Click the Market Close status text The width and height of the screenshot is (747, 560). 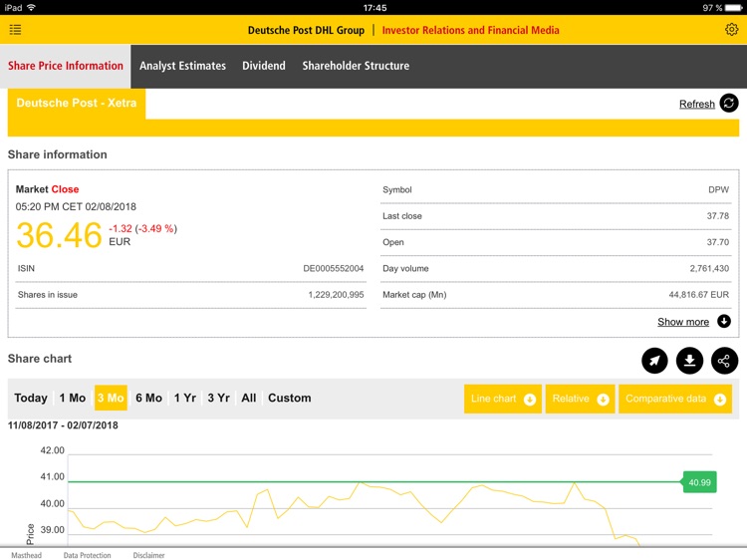[x=47, y=189]
